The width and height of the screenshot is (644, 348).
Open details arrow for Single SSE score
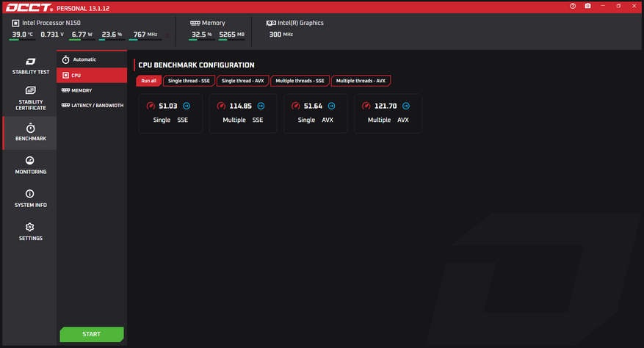(187, 106)
